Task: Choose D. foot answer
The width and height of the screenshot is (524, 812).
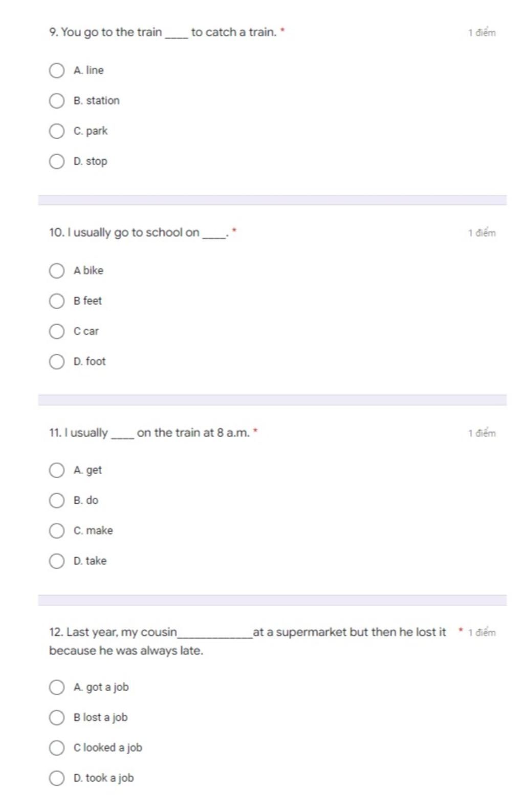Action: [x=57, y=361]
